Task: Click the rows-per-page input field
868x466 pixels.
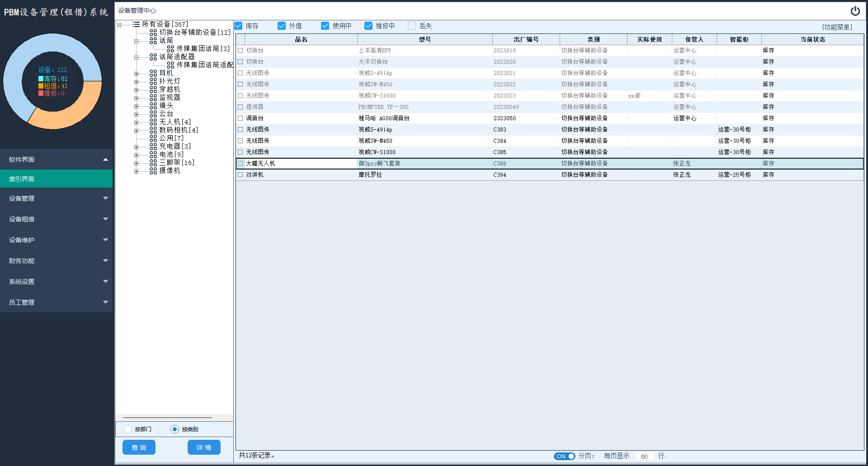Action: [644, 456]
